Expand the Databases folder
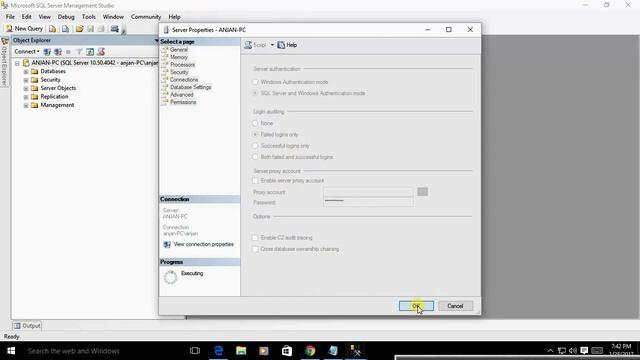640x360 pixels. 26,71
